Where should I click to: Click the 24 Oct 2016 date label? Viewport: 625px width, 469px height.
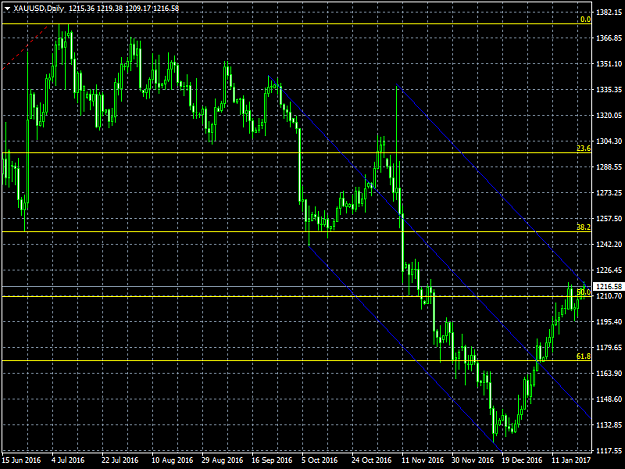point(371,460)
